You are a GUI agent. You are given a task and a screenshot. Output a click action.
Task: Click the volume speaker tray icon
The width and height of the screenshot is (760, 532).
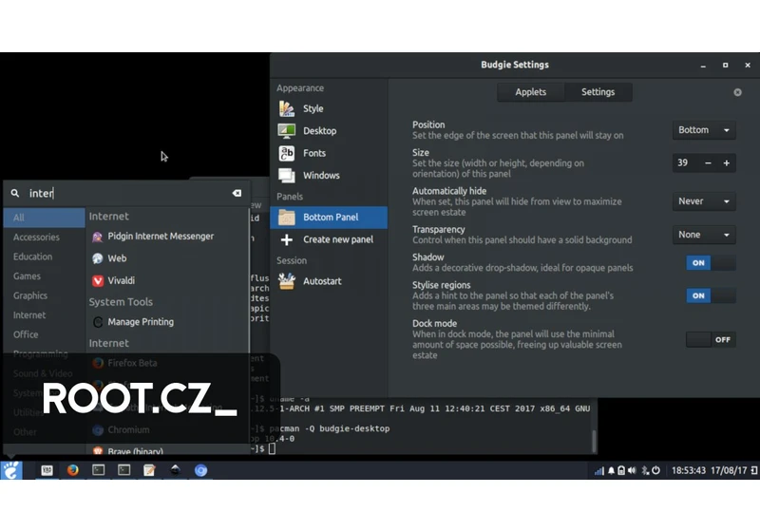632,470
